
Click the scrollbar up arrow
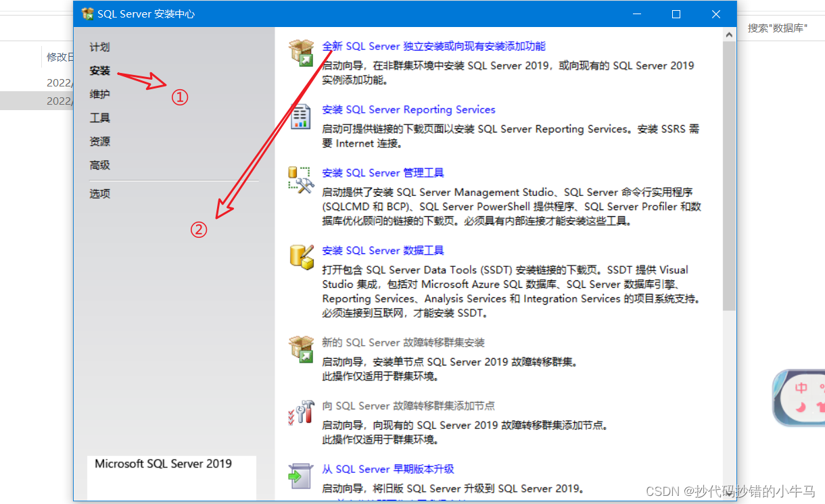point(729,33)
